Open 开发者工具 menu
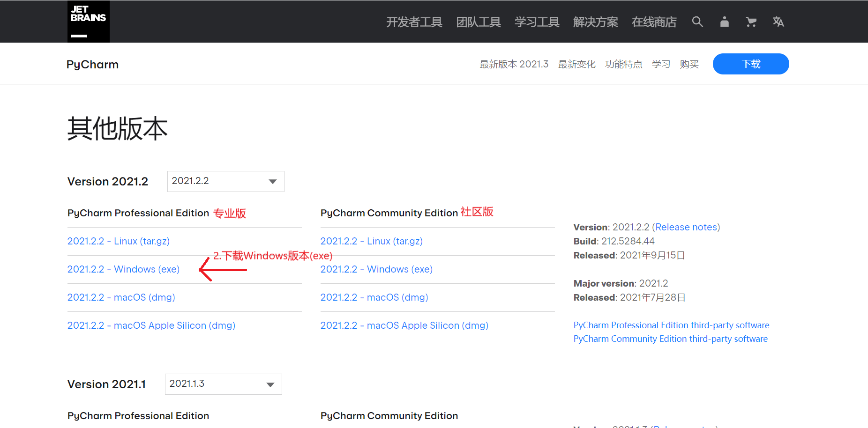Viewport: 868px width, 428px height. [414, 22]
